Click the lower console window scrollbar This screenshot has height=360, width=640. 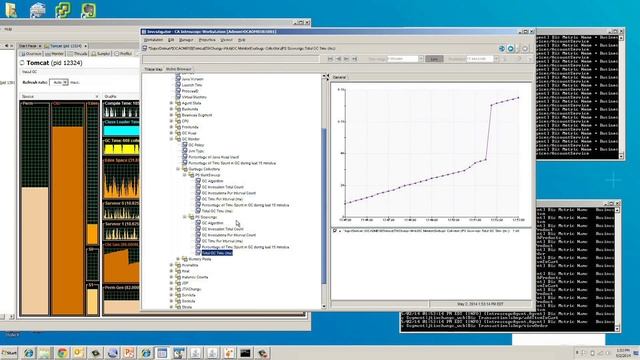click(617, 269)
